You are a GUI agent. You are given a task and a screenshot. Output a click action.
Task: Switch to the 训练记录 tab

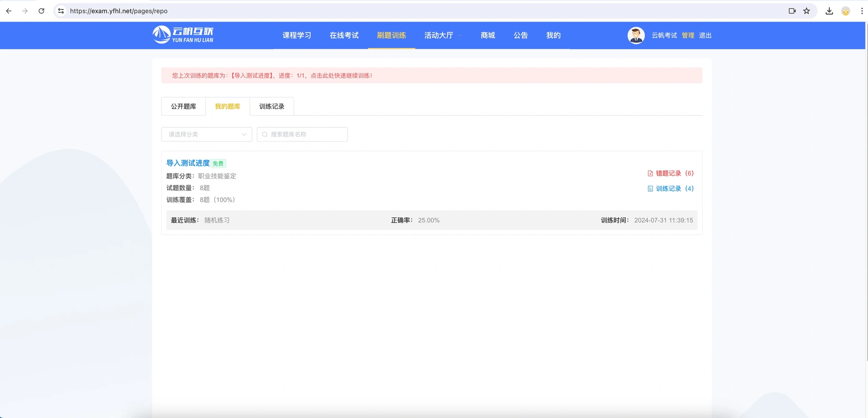272,106
